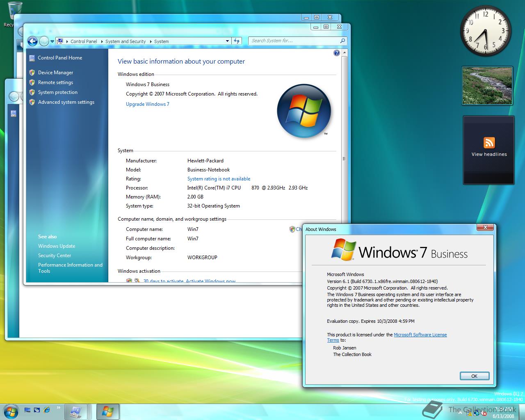This screenshot has width=525, height=420.
Task: Click the Business-Notebook model value
Action: point(208,170)
